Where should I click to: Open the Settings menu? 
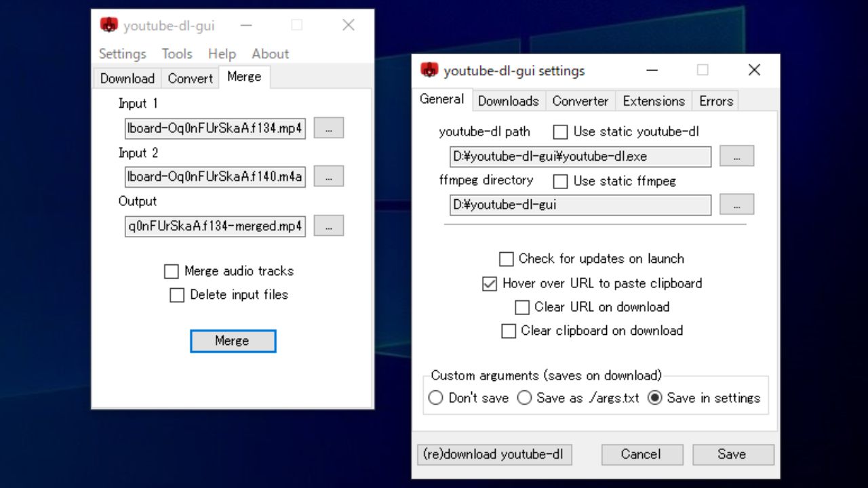click(123, 54)
